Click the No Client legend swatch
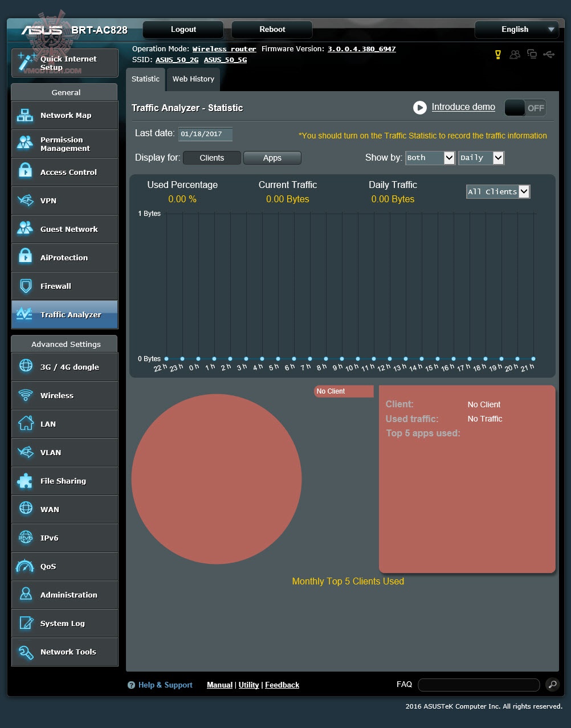This screenshot has width=571, height=728. (344, 391)
